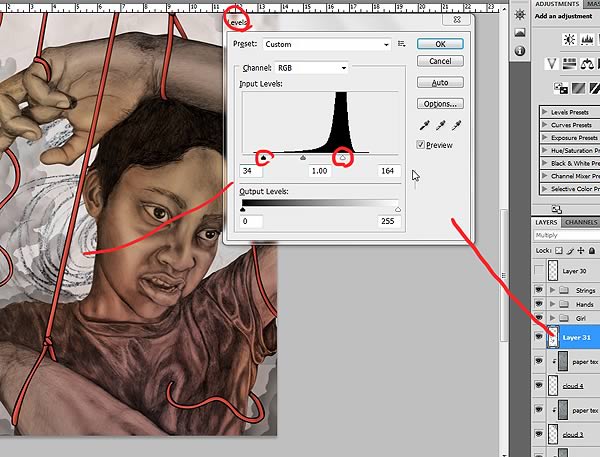Screen dimensions: 600x457
Task: Open the Preset dropdown in Levels
Action: pos(326,44)
